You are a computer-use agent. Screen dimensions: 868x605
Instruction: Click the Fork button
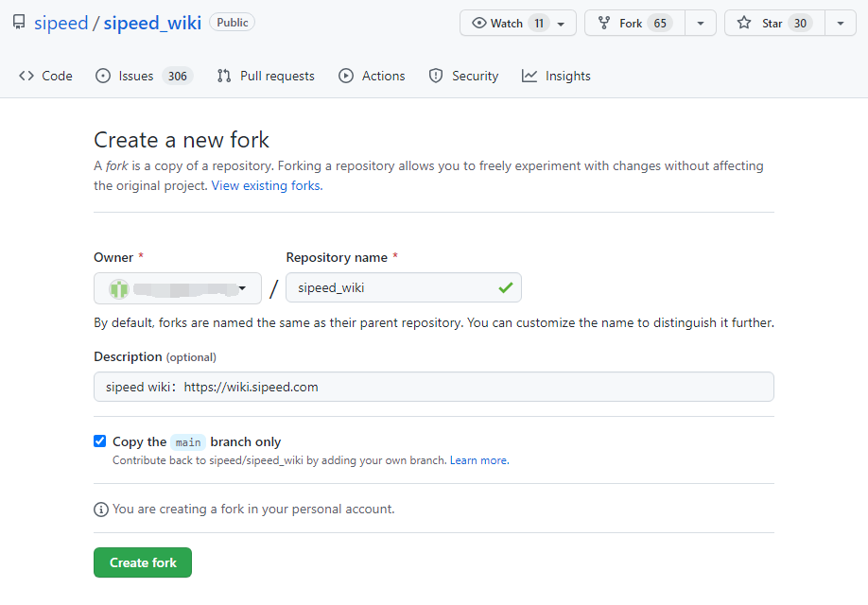point(635,24)
